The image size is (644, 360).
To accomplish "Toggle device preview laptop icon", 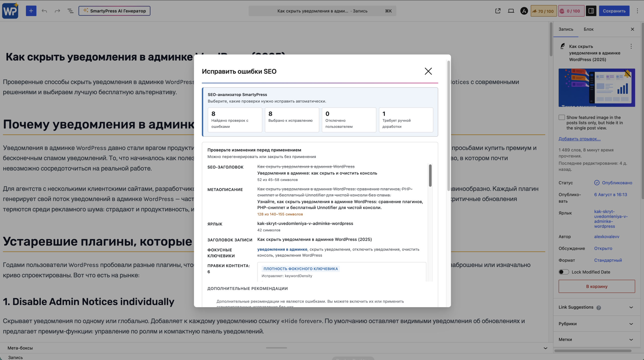I will pyautogui.click(x=511, y=11).
